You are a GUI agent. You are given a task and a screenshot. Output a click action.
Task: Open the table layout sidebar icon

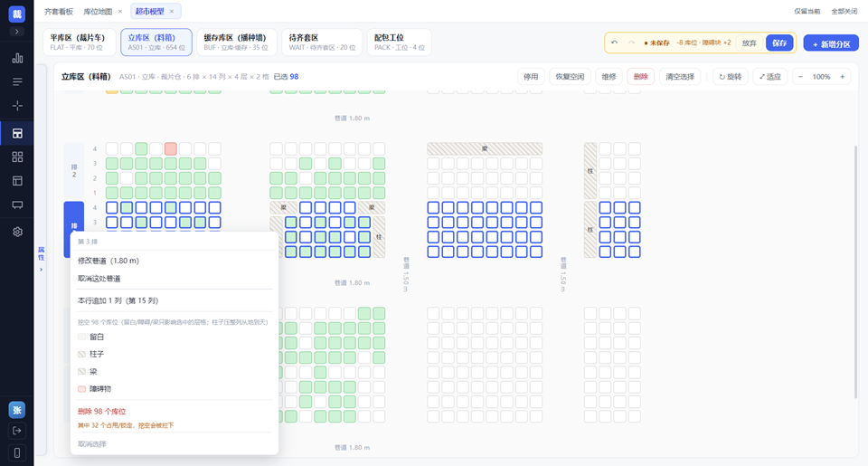click(17, 181)
